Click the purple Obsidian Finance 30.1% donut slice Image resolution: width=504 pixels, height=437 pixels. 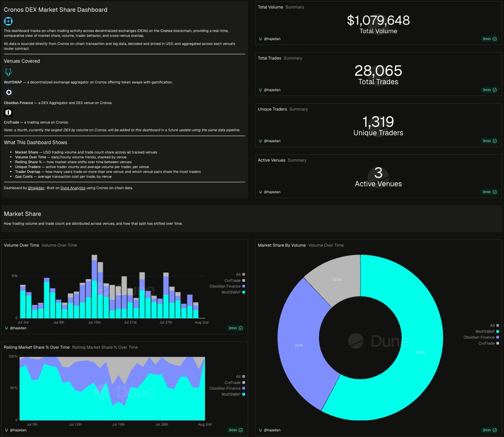pyautogui.click(x=299, y=345)
